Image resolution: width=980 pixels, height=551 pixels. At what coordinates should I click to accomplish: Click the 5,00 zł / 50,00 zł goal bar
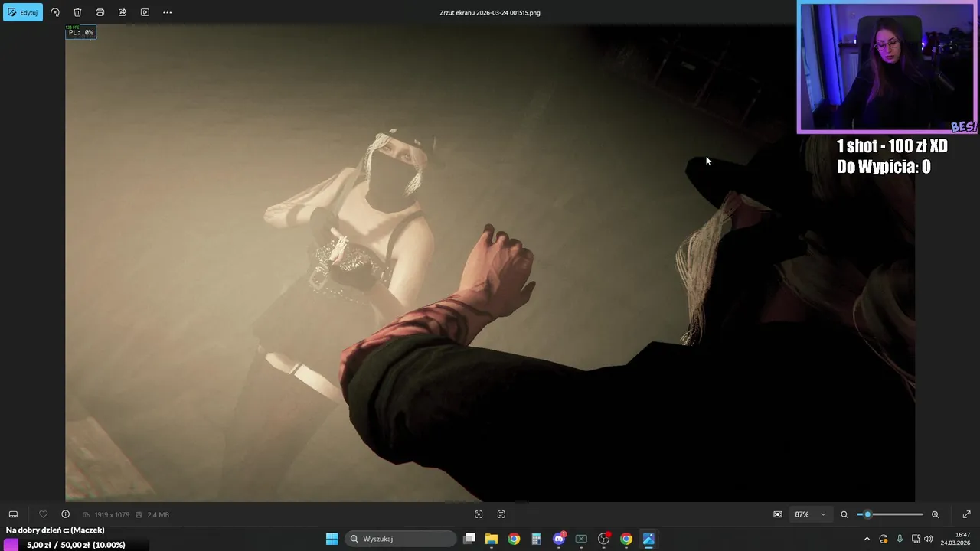pyautogui.click(x=74, y=545)
